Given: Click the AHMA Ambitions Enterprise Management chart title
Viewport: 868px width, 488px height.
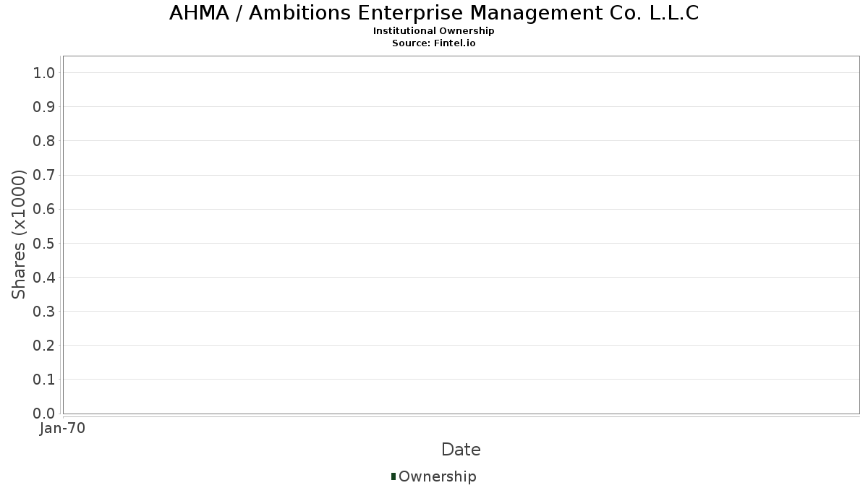Looking at the screenshot, I should click(434, 13).
